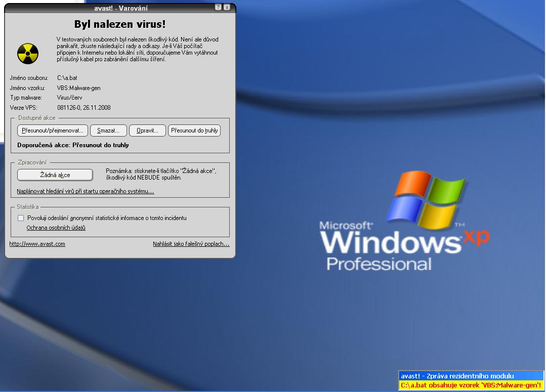Click the file name C:\a.bat value
Viewport: 546px width, 392px height.
67,78
